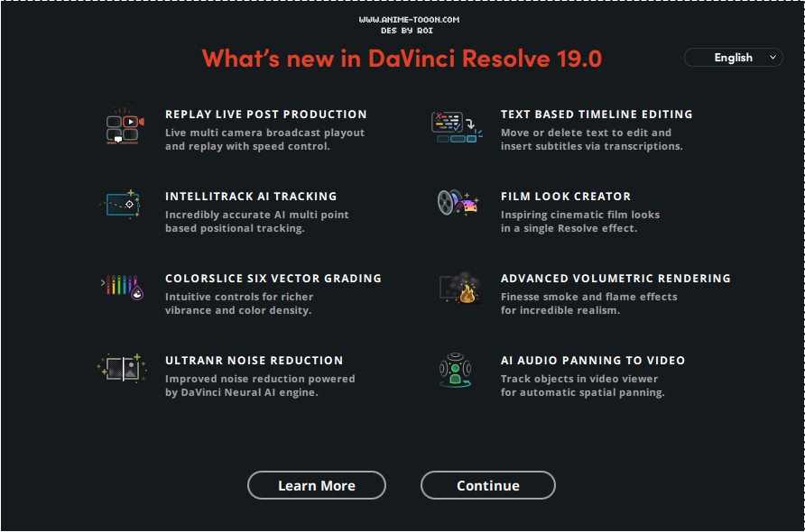
Task: Click the 'Track objects in video viewer' description
Action: pyautogui.click(x=579, y=379)
